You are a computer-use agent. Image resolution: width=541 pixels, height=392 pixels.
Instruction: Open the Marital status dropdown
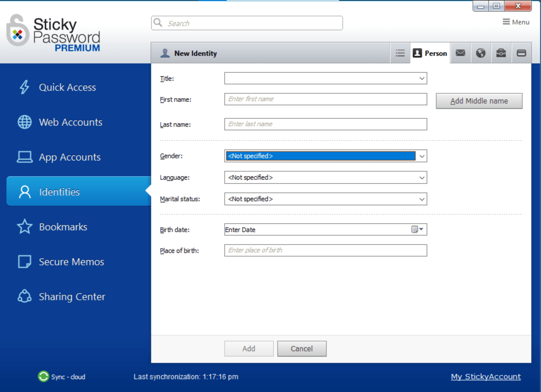422,199
